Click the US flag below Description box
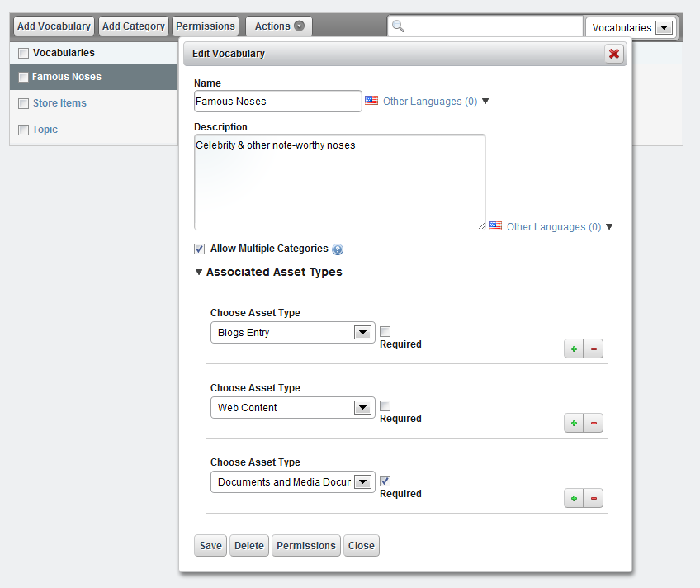Image resolution: width=700 pixels, height=588 pixels. [x=495, y=226]
